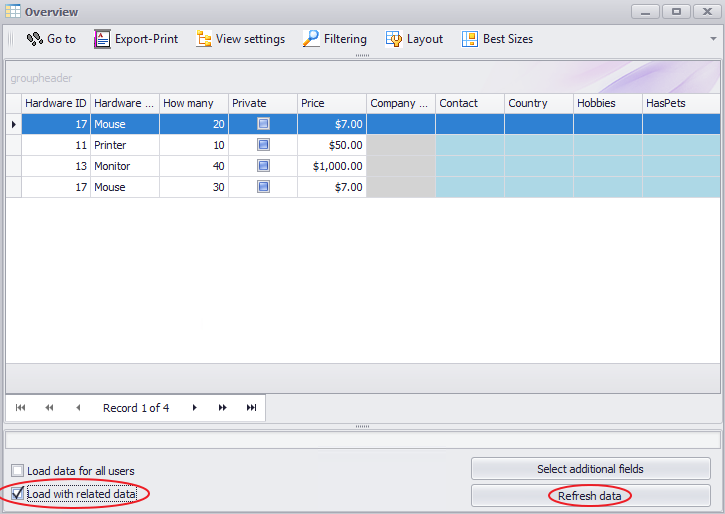Viewport: 725px width, 514px height.
Task: Uncheck Load with related data
Action: (x=18, y=494)
